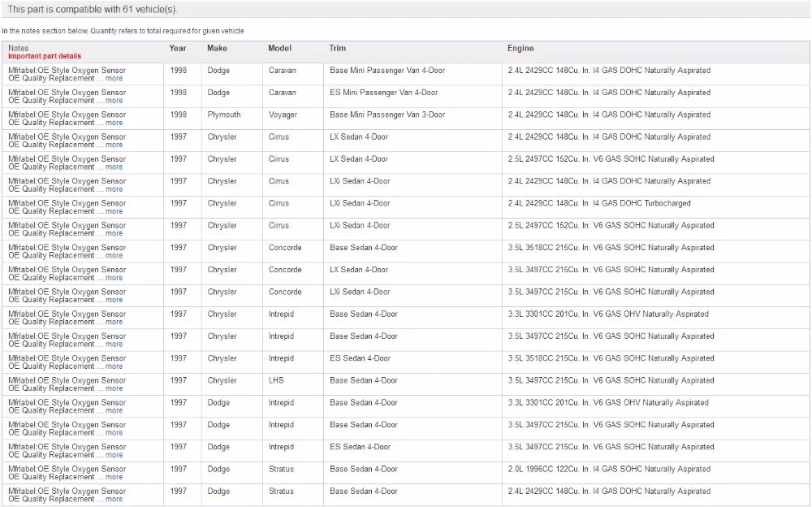Open 'more' link in Chrysler LHS row
Screen dimensions: 812x507
[114, 388]
